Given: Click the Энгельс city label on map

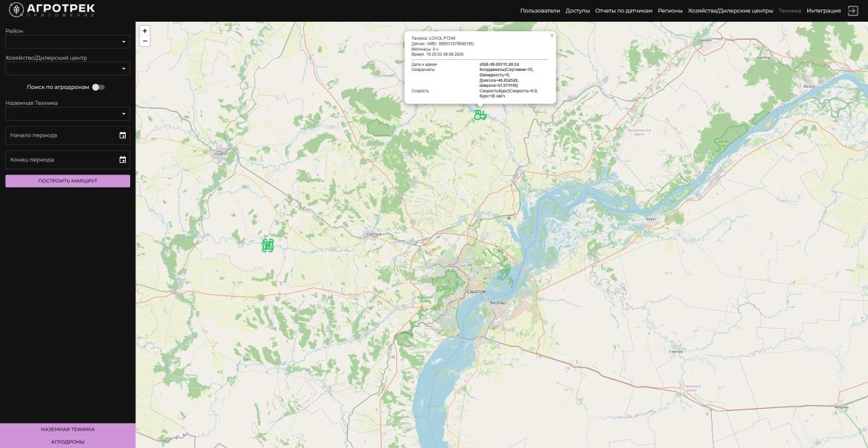Looking at the screenshot, I should point(498,302).
